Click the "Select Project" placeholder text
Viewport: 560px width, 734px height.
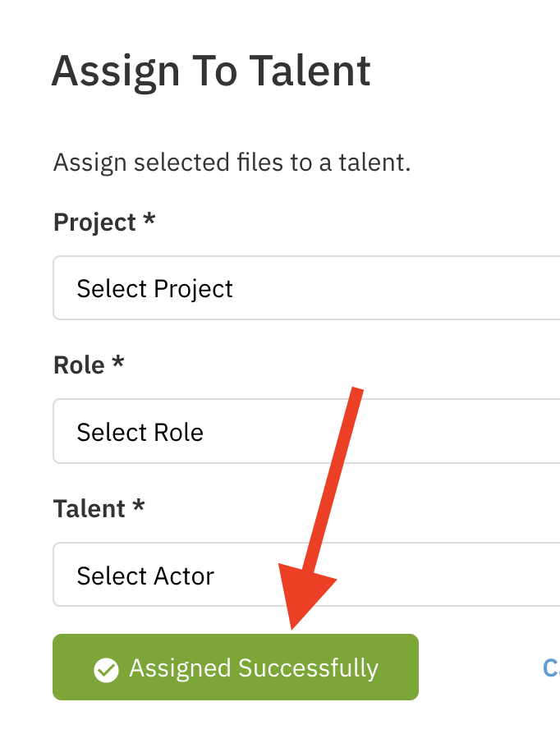(x=155, y=288)
